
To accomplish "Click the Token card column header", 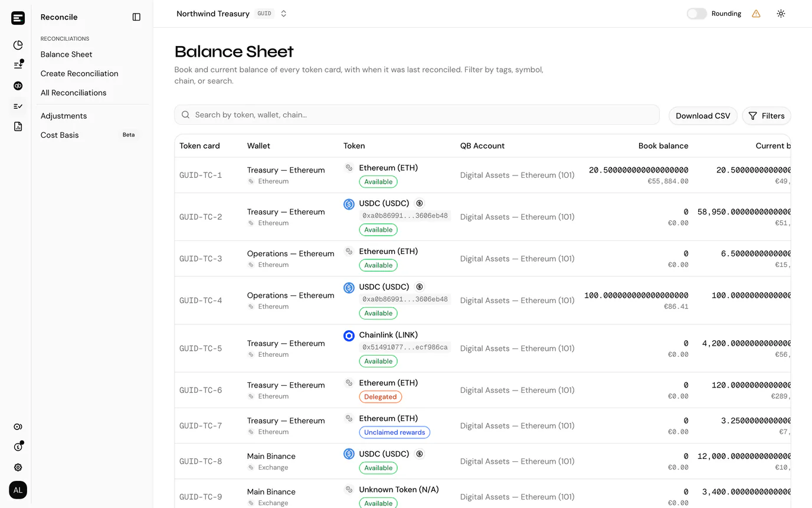I will click(x=199, y=146).
